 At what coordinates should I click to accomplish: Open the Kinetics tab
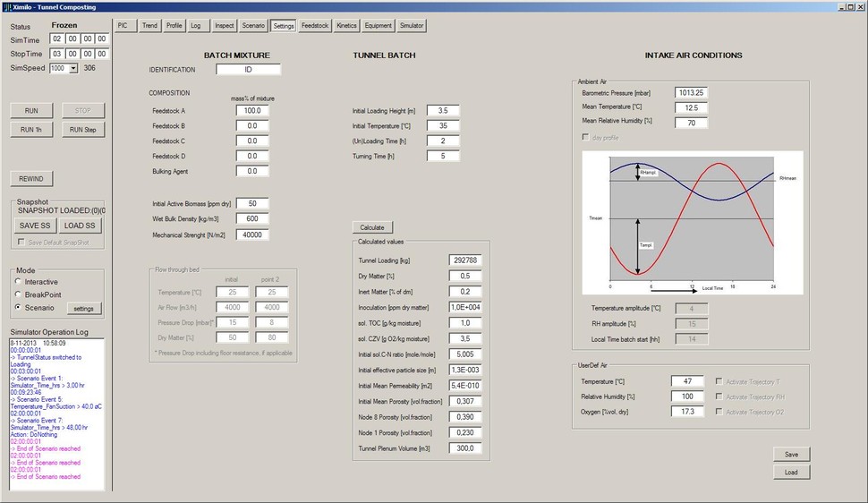[346, 26]
